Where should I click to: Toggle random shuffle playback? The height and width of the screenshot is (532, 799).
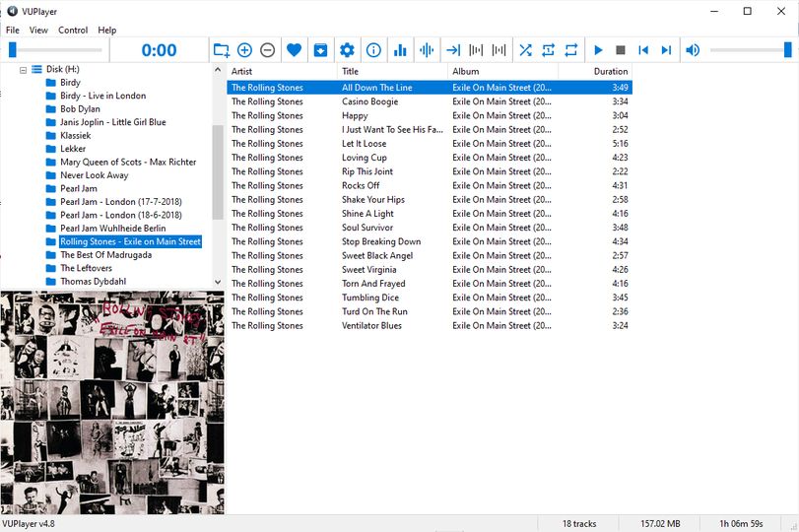pos(525,50)
